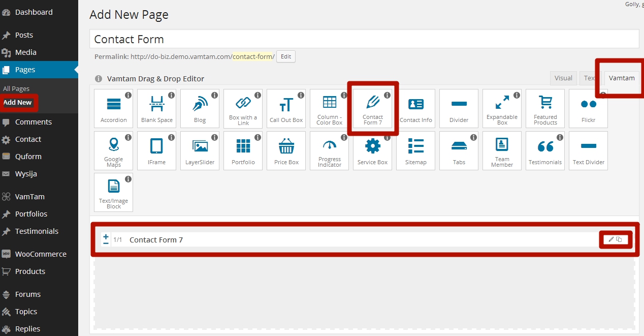
Task: Open the Comments menu
Action: coord(39,122)
